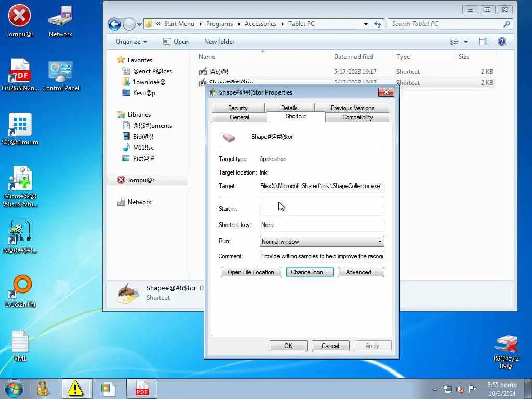The height and width of the screenshot is (399, 532).
Task: Click into the Target field
Action: [322, 186]
